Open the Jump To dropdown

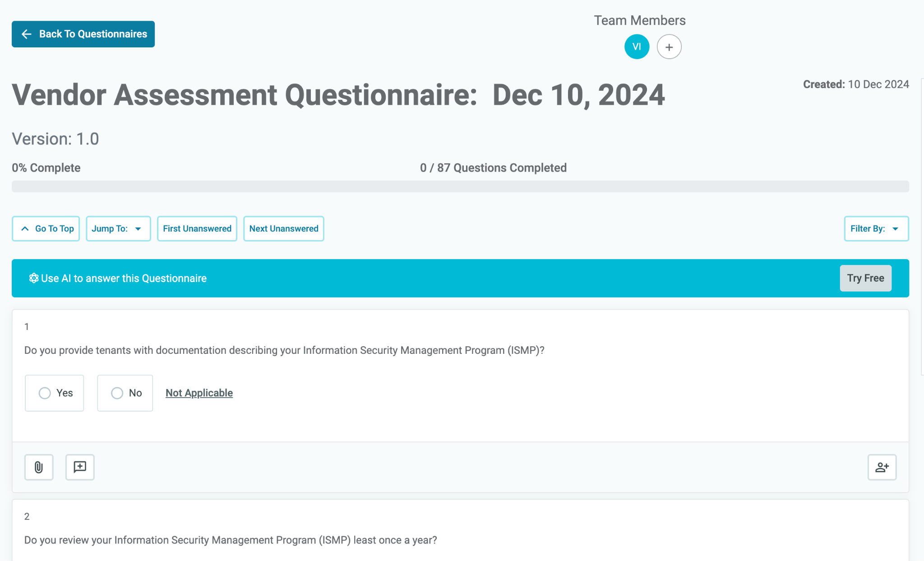pos(118,228)
